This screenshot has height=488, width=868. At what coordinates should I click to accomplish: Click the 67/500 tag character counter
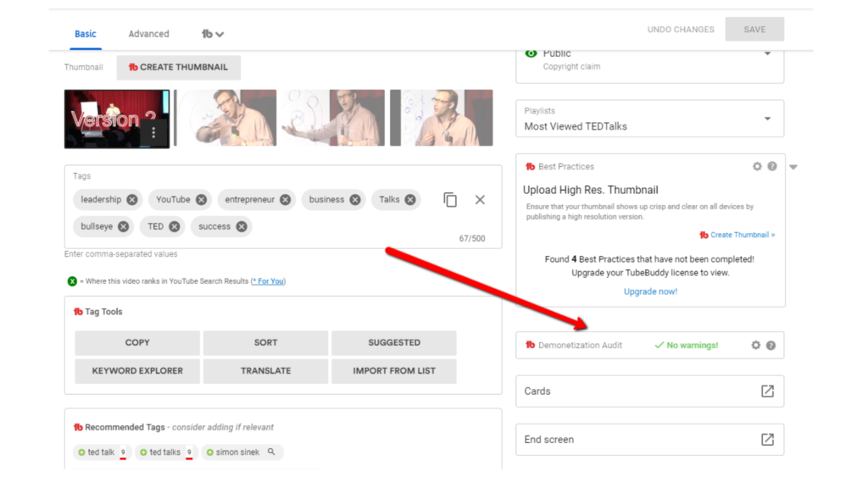pos(472,238)
